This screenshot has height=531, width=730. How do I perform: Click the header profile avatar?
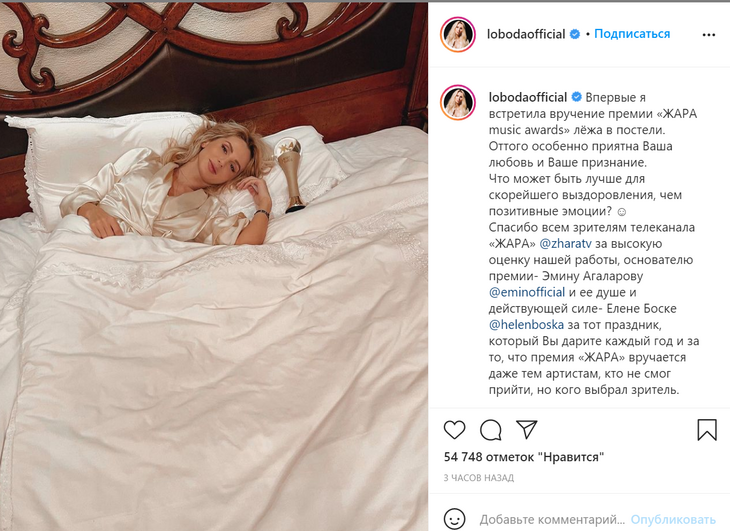coord(458,34)
